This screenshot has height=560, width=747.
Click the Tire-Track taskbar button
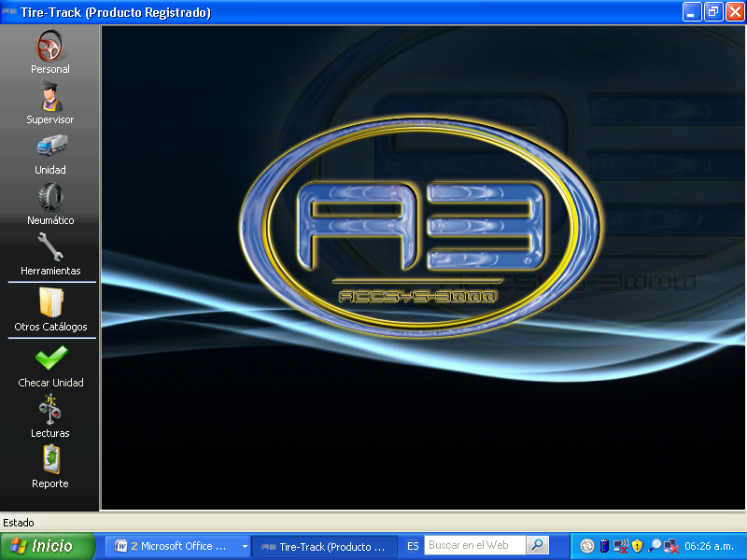324,547
